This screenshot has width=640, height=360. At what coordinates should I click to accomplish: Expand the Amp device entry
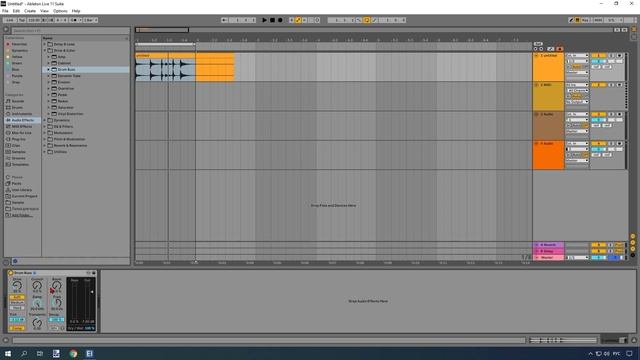pyautogui.click(x=49, y=57)
